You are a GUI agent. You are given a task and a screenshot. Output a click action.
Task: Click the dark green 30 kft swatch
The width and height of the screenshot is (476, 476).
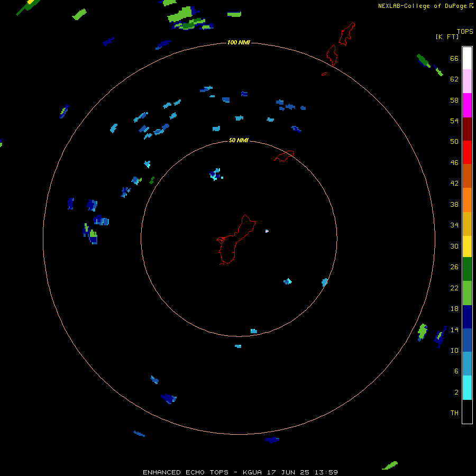pyautogui.click(x=467, y=269)
